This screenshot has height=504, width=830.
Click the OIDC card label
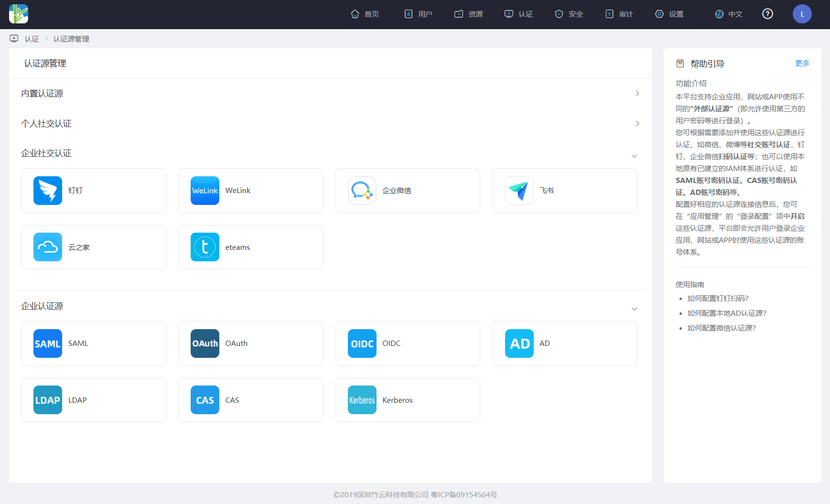pos(391,343)
